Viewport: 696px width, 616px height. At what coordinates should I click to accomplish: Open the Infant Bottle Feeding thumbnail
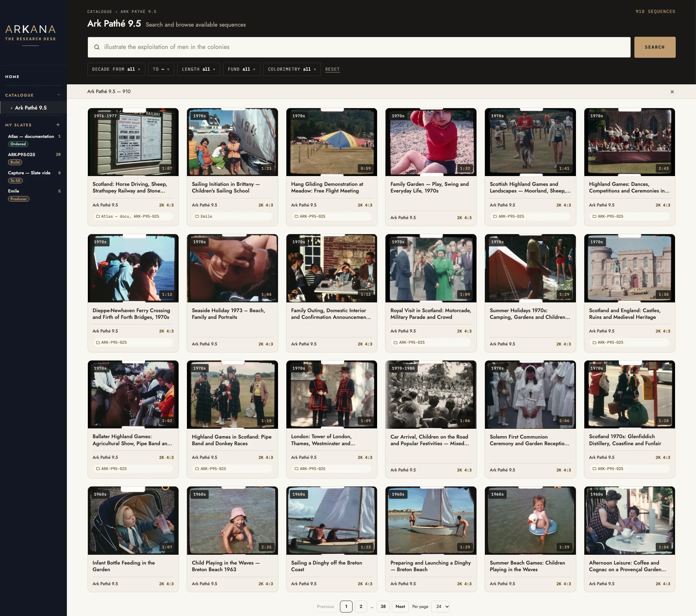(x=133, y=521)
